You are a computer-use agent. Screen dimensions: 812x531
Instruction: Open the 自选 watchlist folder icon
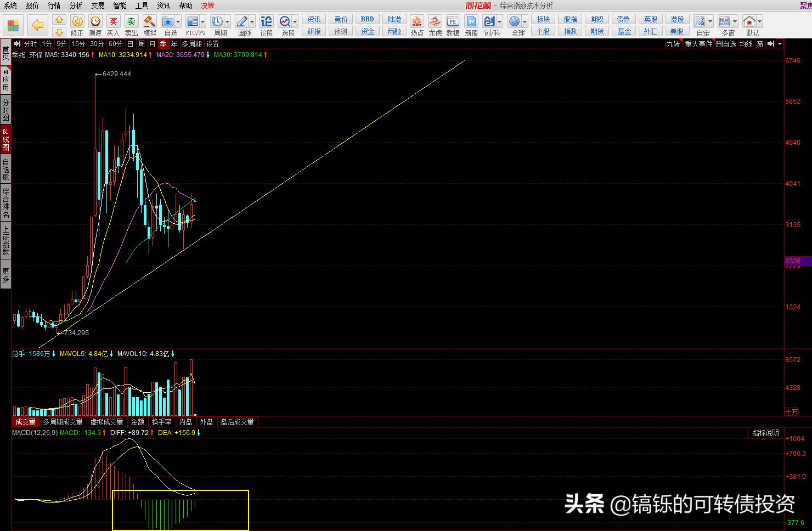168,21
